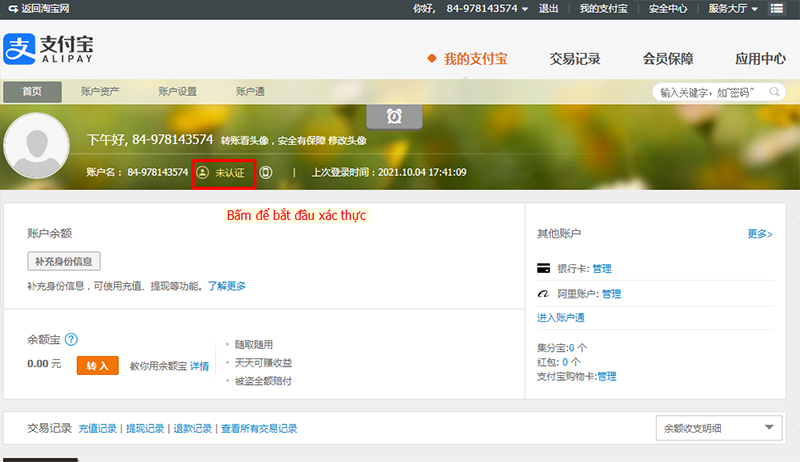
Task: Click the bank card icon
Action: click(543, 268)
